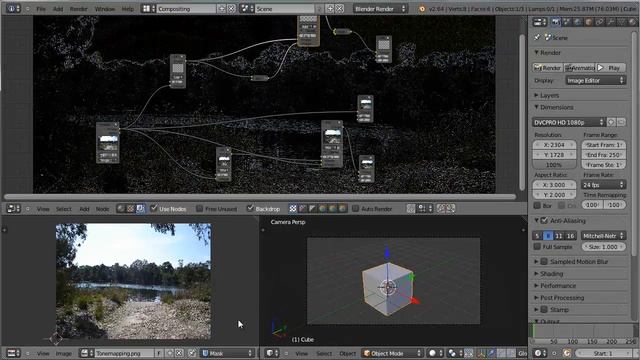640x360 pixels.
Task: Click the backdrop red channel icon
Action: click(x=322, y=209)
